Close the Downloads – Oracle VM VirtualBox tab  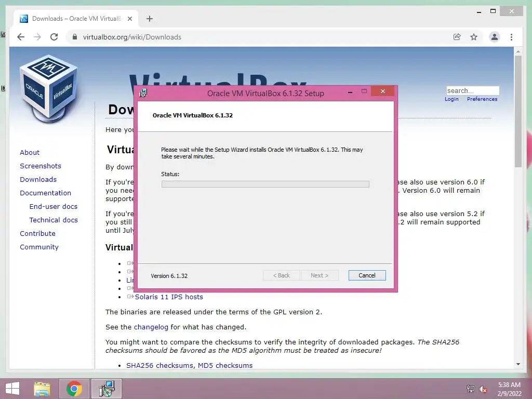pyautogui.click(x=129, y=19)
